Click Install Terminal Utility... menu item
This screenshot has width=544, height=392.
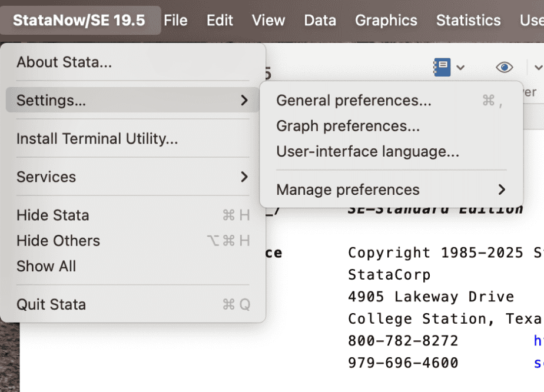coord(97,139)
